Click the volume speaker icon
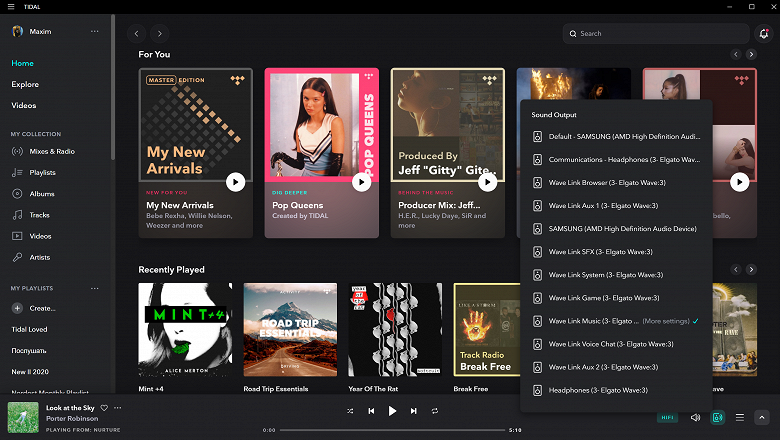Screen dimensions: 780x440 (x=695, y=418)
